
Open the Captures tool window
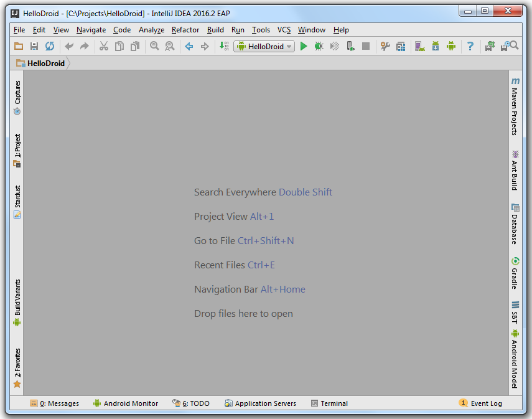pos(17,98)
